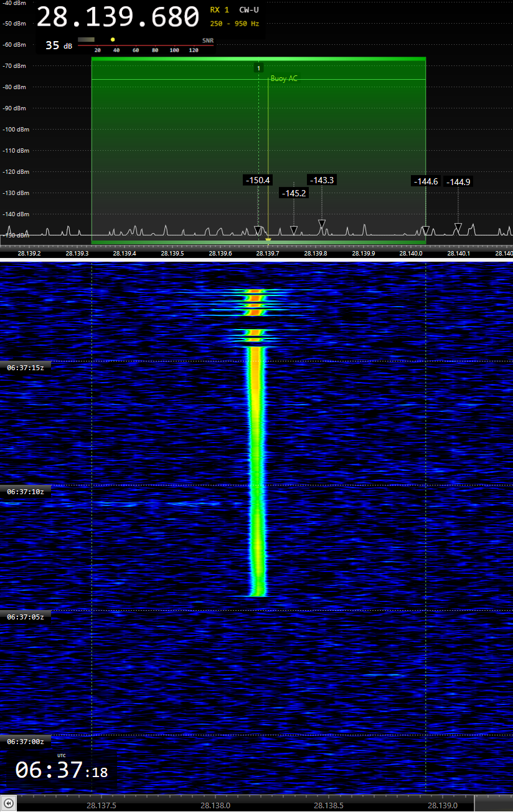
Task: Click the 06:37:15z waterfall timestamp label
Action: click(x=26, y=368)
